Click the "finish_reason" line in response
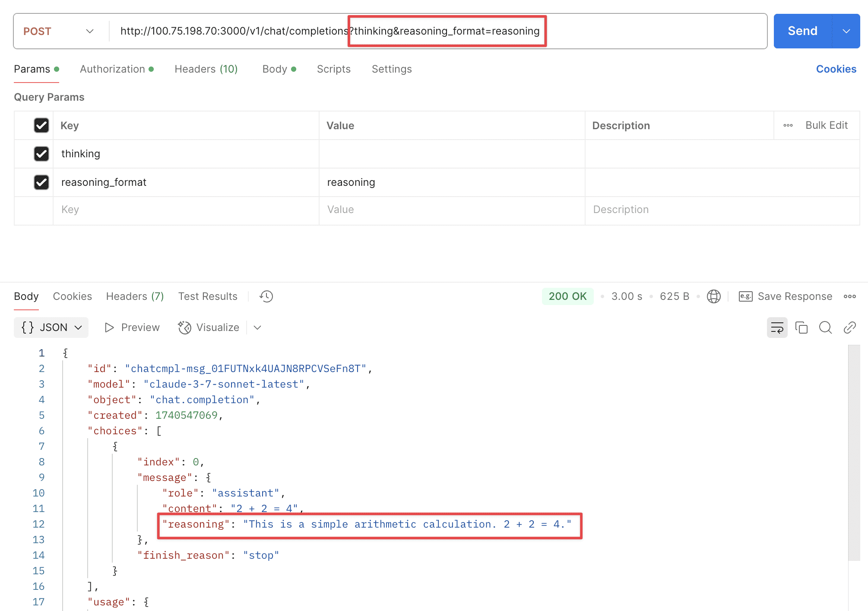The image size is (868, 611). 208,555
